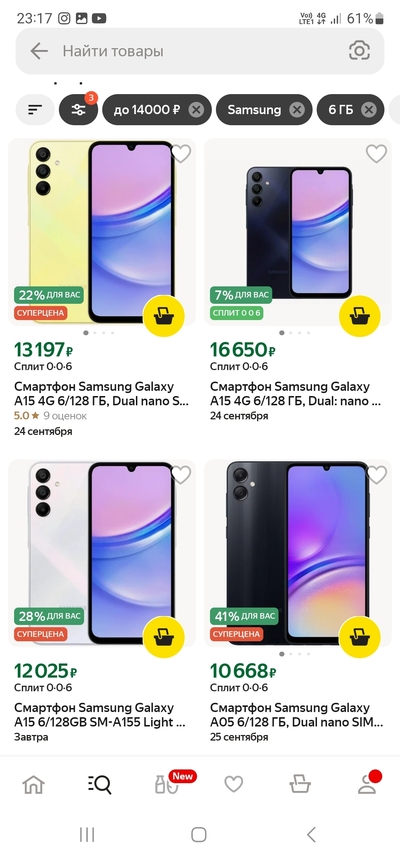Image resolution: width=400 pixels, height=858 pixels.
Task: Open the profile tab with red dot
Action: pos(368,784)
